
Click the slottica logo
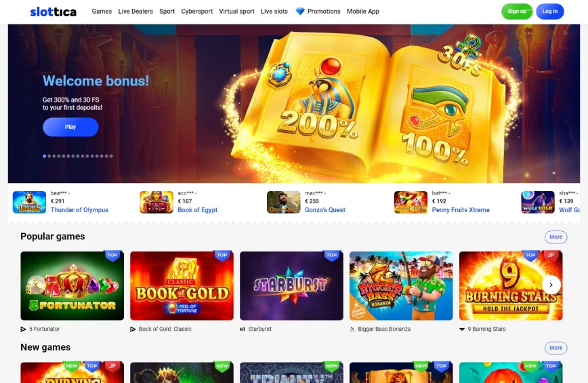(54, 12)
